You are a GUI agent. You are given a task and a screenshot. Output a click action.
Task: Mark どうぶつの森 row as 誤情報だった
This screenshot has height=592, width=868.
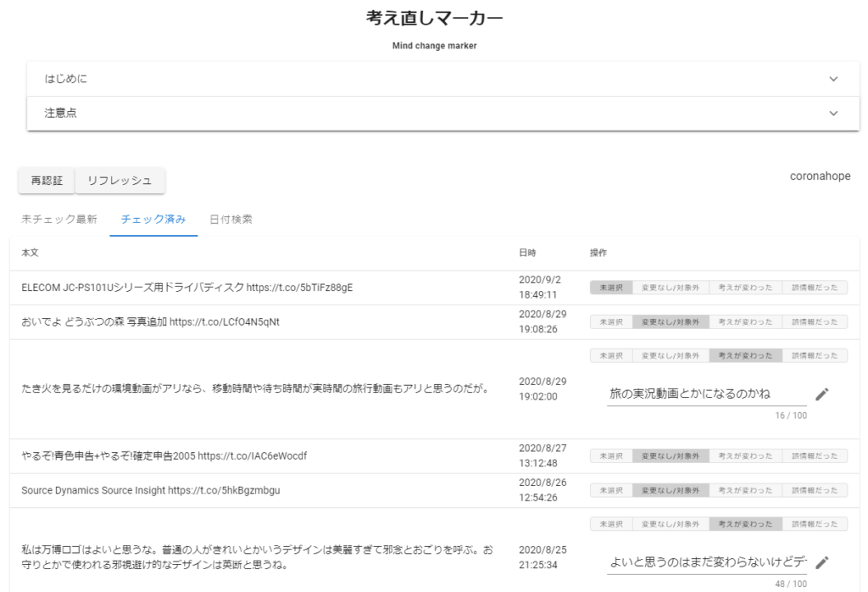(x=814, y=322)
